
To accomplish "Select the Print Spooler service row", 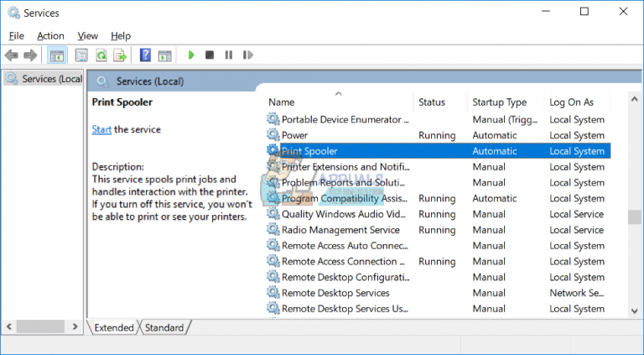I will click(x=439, y=151).
